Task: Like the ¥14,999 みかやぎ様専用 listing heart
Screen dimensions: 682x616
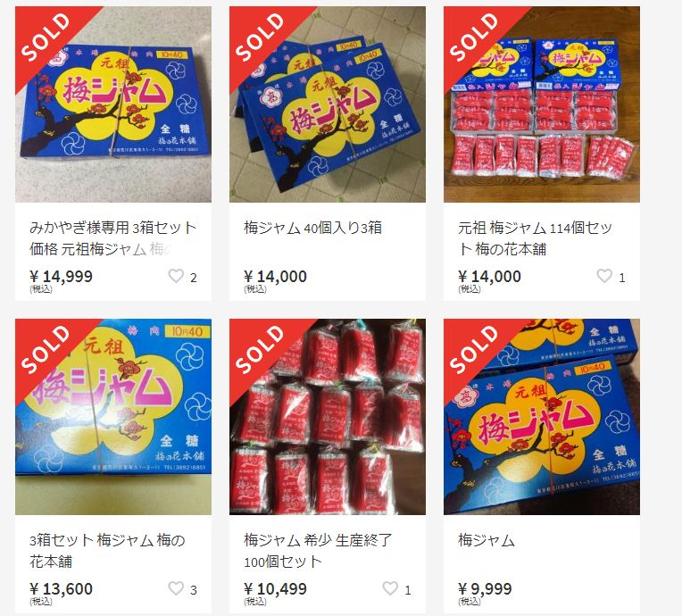Action: pos(176,276)
